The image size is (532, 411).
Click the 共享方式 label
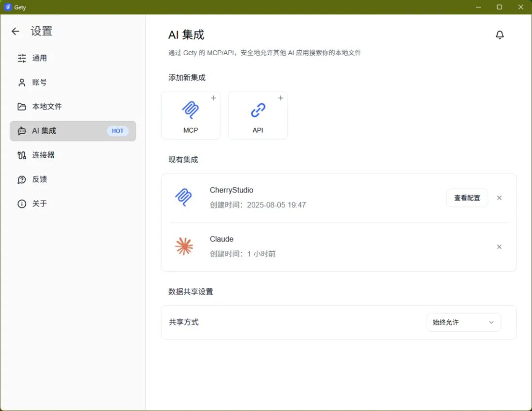pyautogui.click(x=184, y=322)
